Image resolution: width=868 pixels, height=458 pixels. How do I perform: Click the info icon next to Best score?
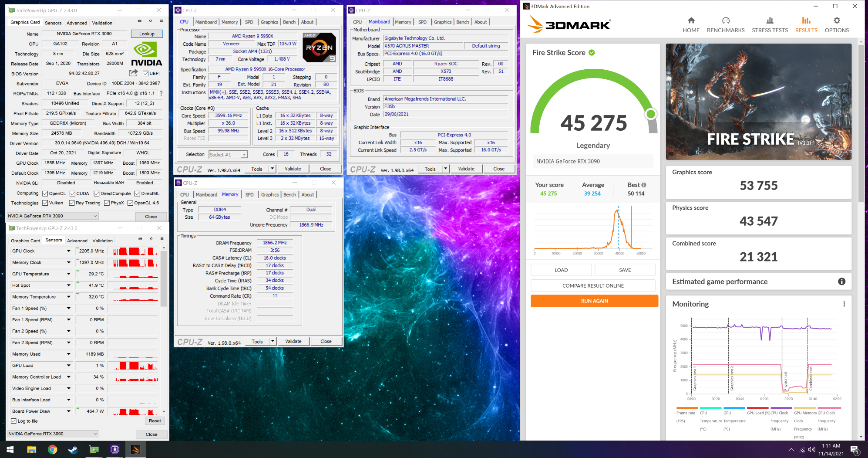click(x=644, y=185)
